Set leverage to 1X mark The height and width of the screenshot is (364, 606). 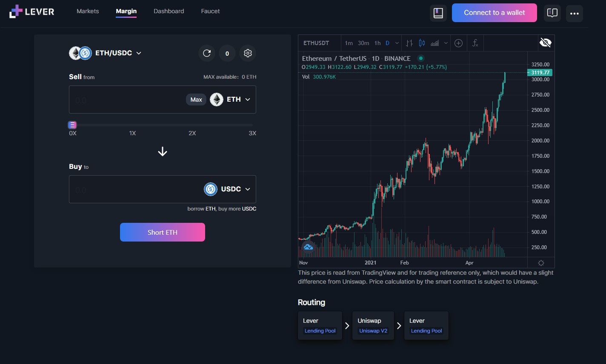(132, 133)
